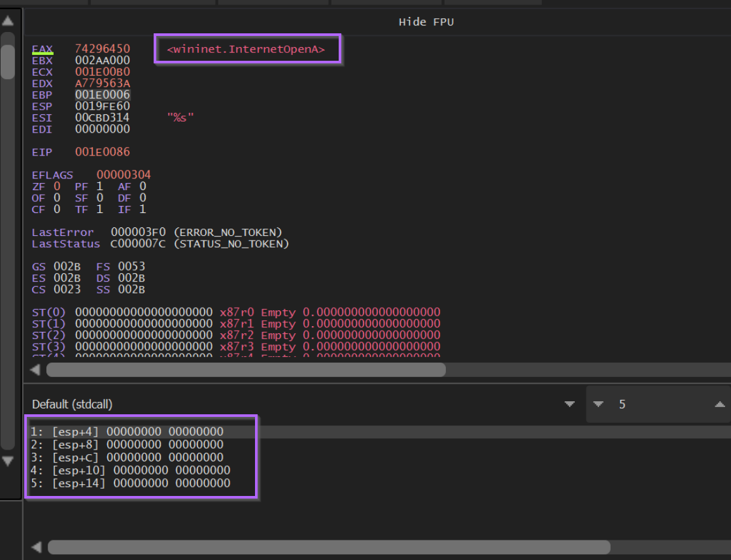Click the register pane horizontal scroll left arrow
This screenshot has height=560, width=731.
pyautogui.click(x=35, y=371)
